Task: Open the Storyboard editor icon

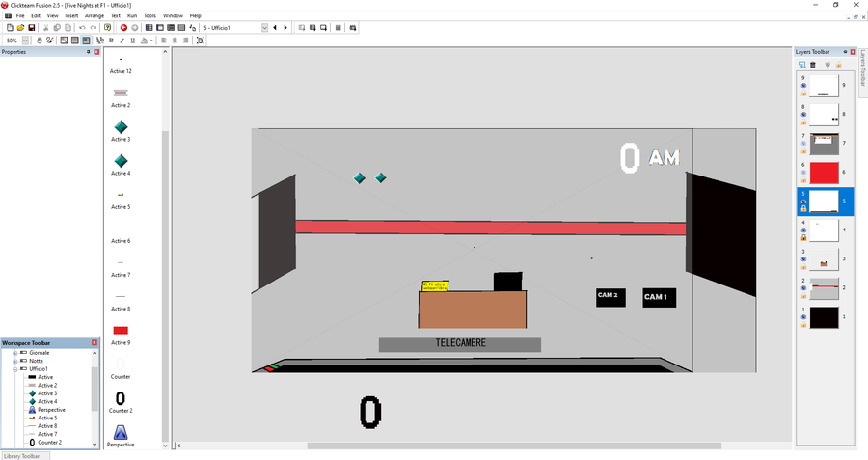Action: tap(149, 28)
